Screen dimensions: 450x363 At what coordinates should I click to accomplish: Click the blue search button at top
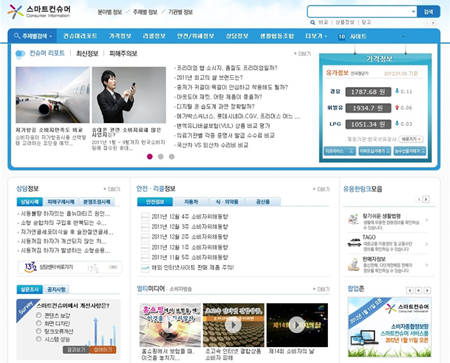428,12
